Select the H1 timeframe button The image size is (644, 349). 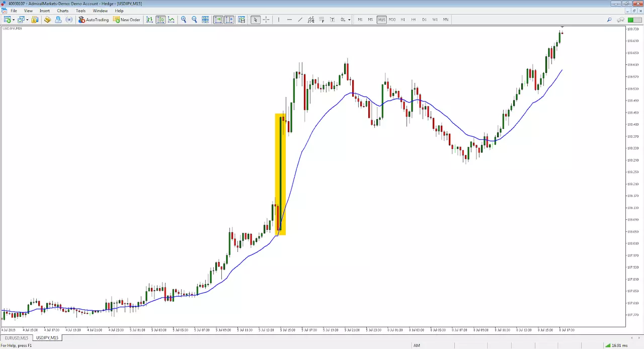click(x=403, y=20)
